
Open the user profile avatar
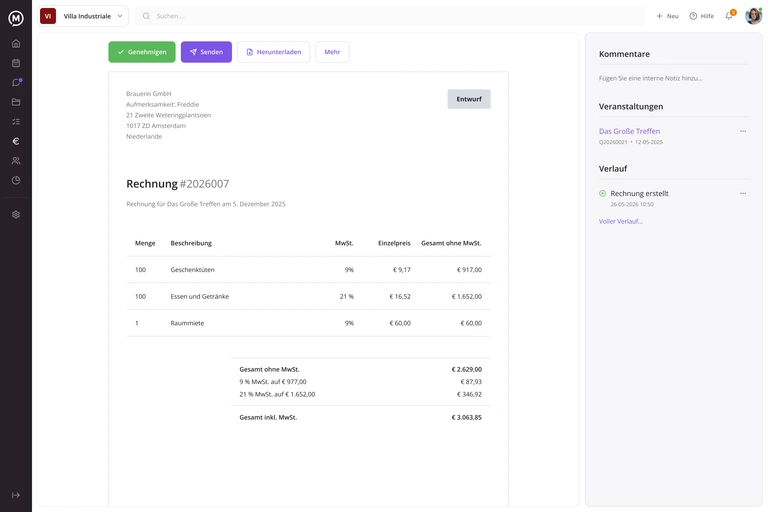[753, 16]
